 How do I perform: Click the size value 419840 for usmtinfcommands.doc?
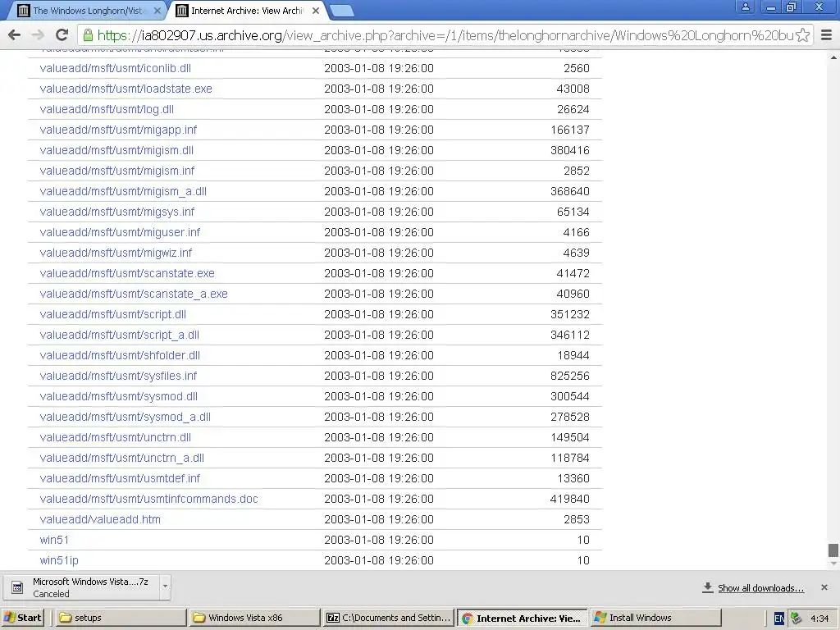[569, 499]
